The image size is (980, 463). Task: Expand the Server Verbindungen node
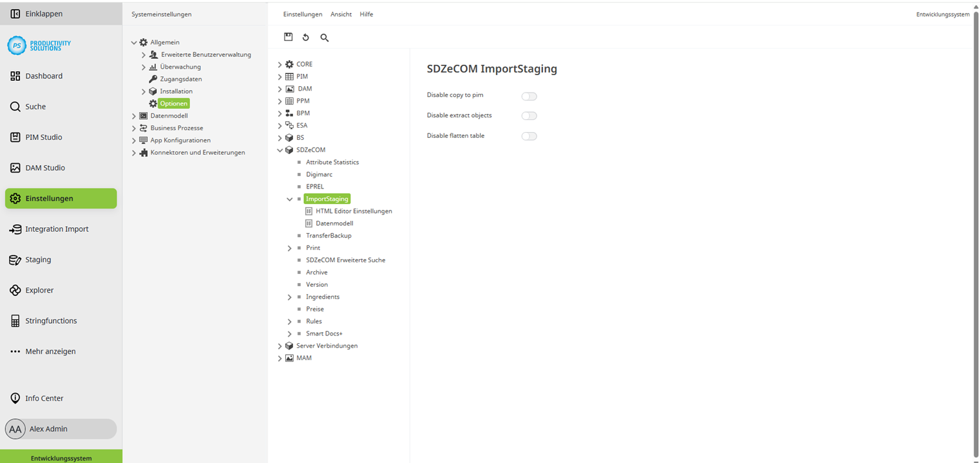[x=279, y=345]
